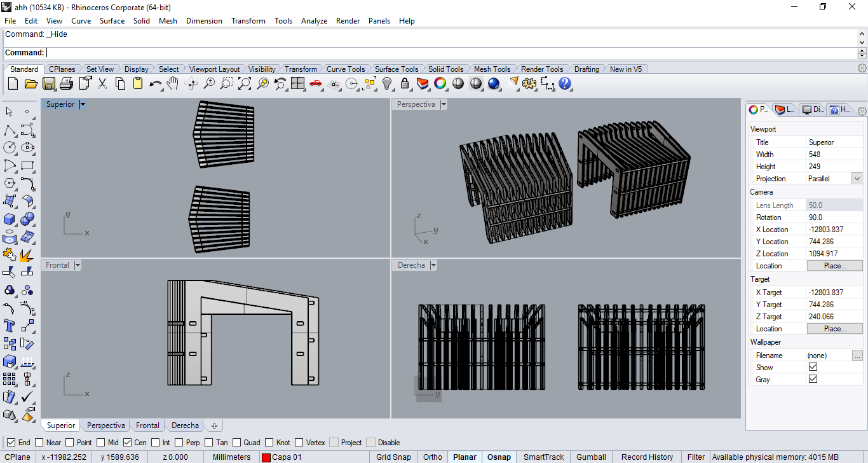Open the 4-viewport layout icon

pyautogui.click(x=298, y=83)
